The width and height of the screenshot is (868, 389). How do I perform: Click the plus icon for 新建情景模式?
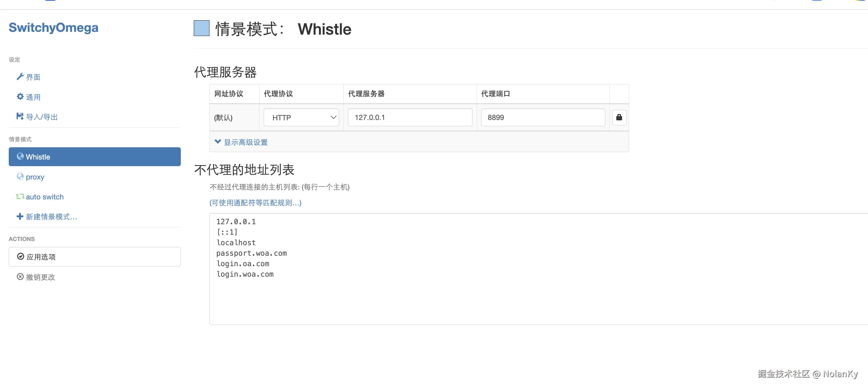tap(20, 217)
